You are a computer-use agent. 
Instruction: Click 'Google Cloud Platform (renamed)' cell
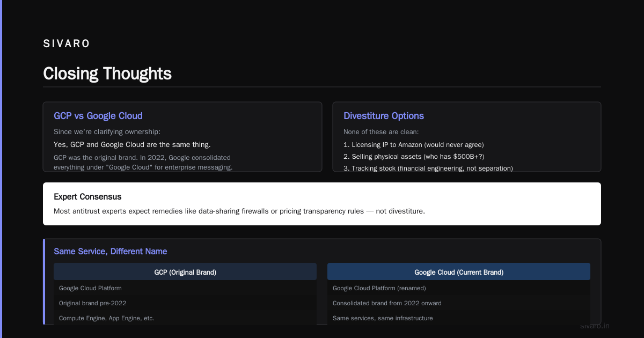[x=459, y=288]
